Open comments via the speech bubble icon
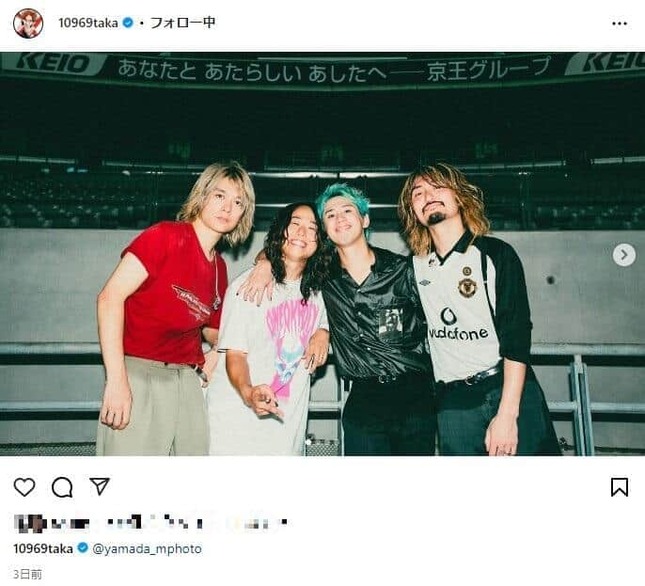The image size is (645, 586). coord(62,487)
